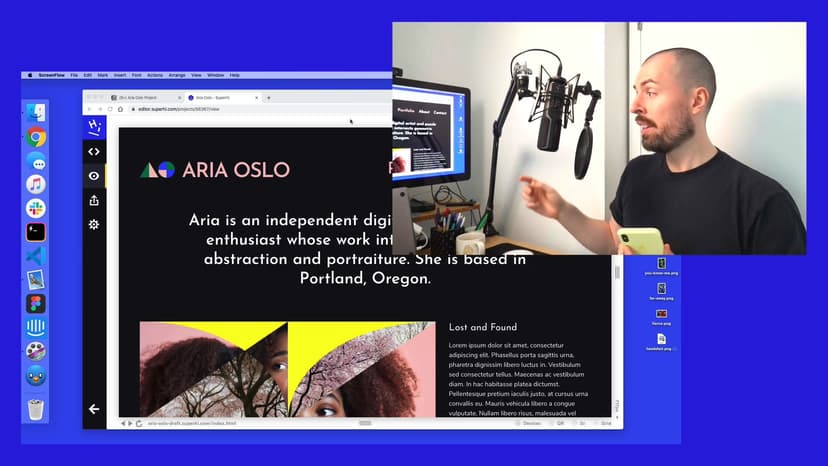Screen dimensions: 828x466
Task: Open the settings gear in sidebar
Action: [94, 225]
